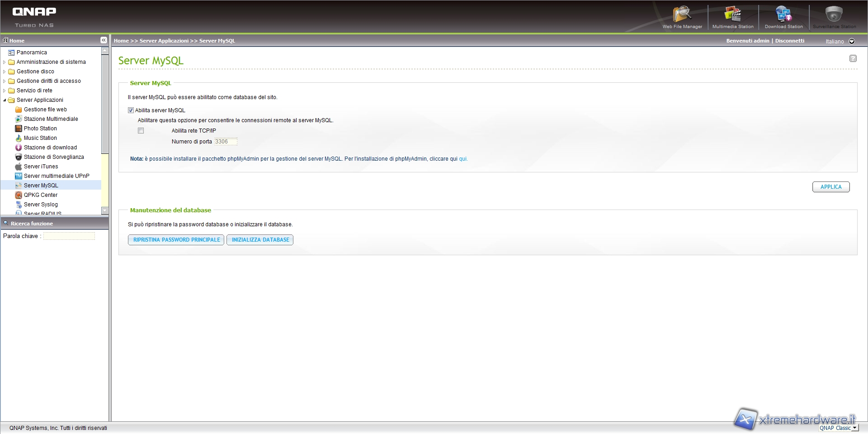Collapse the Server Applicazioni tree node

tap(5, 100)
